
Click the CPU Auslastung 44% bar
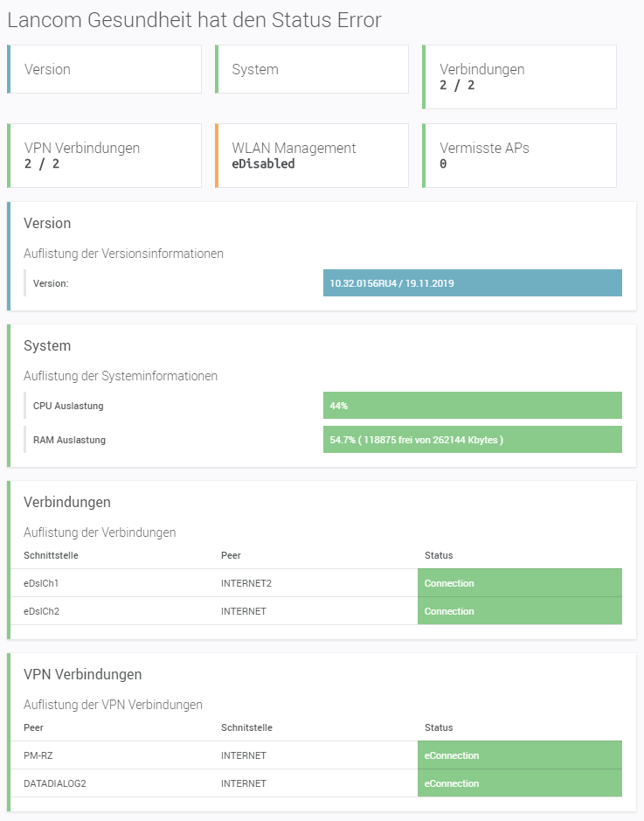click(x=472, y=406)
